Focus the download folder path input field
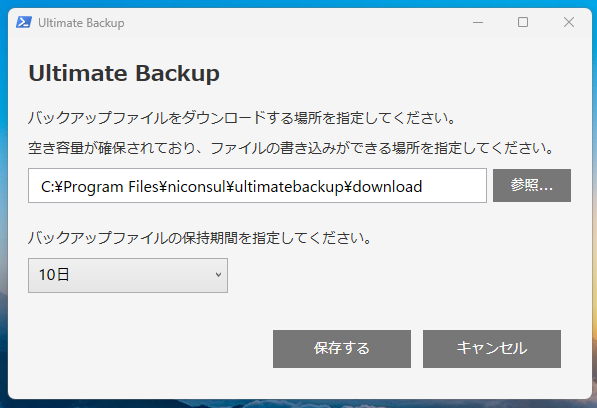Screen dimensions: 597x408 click(x=257, y=186)
